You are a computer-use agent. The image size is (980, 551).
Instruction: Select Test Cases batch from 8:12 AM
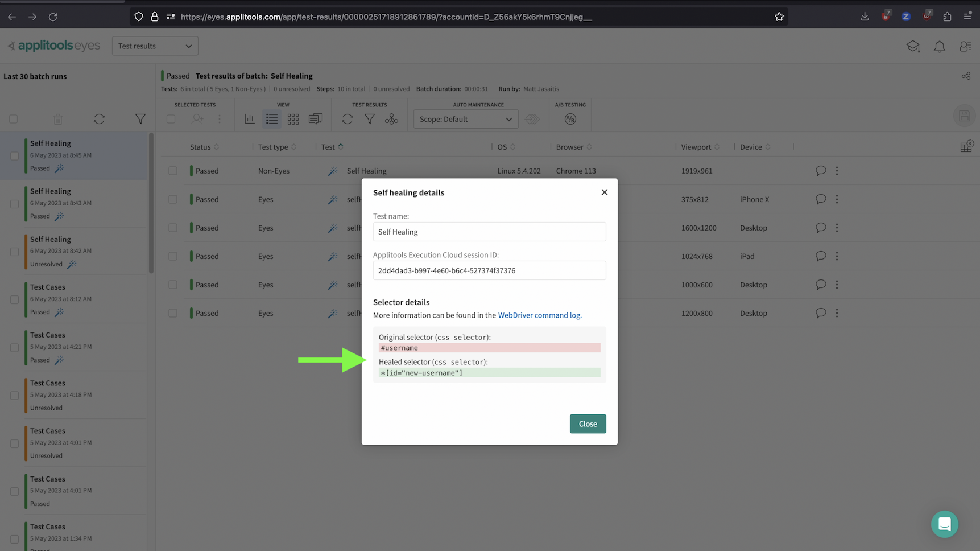click(74, 299)
